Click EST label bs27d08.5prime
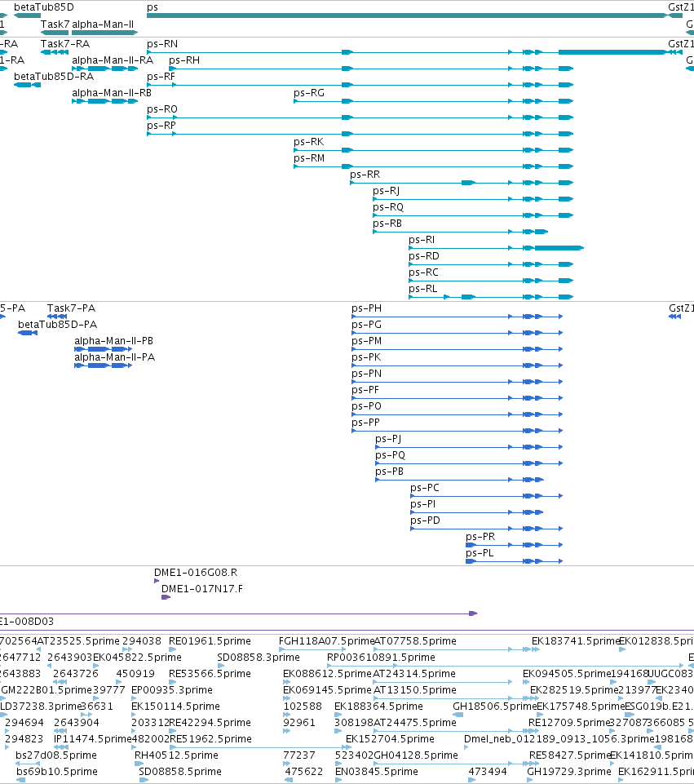 pos(56,755)
